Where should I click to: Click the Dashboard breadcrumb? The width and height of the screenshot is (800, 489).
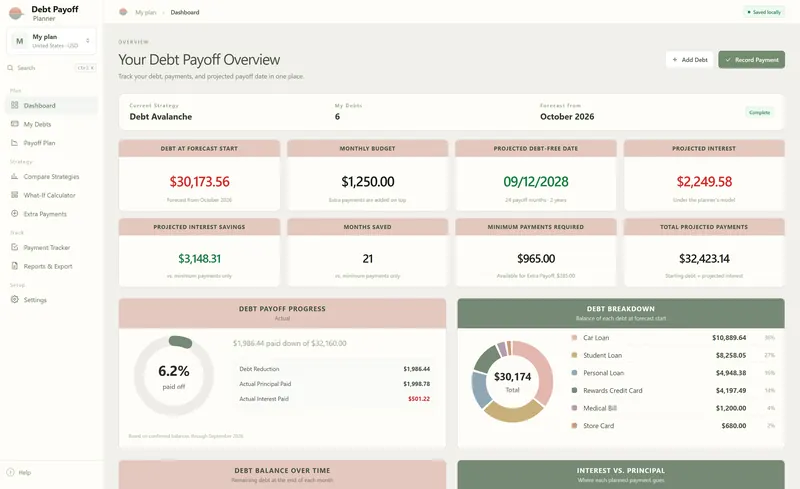pyautogui.click(x=185, y=12)
